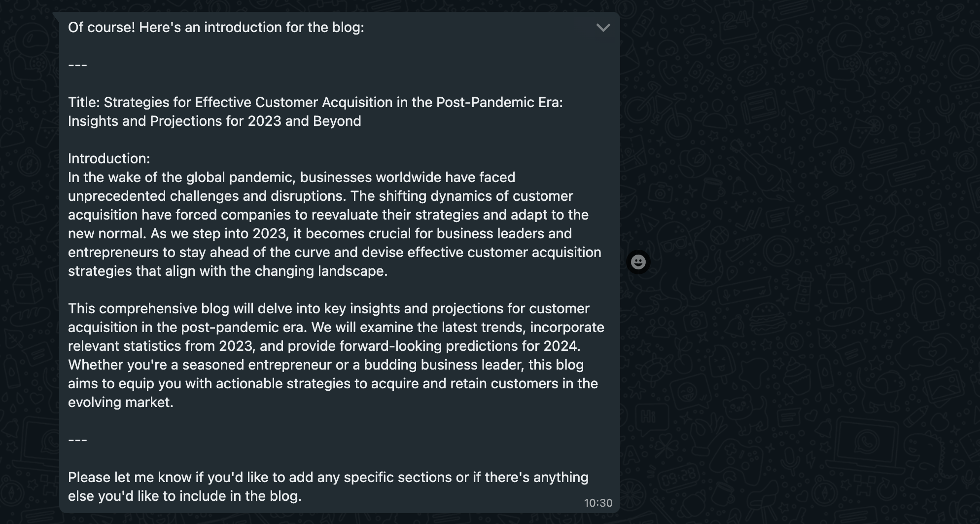Click the "Of course!" greeting line
Viewport: 980px width, 524px height.
pos(216,28)
